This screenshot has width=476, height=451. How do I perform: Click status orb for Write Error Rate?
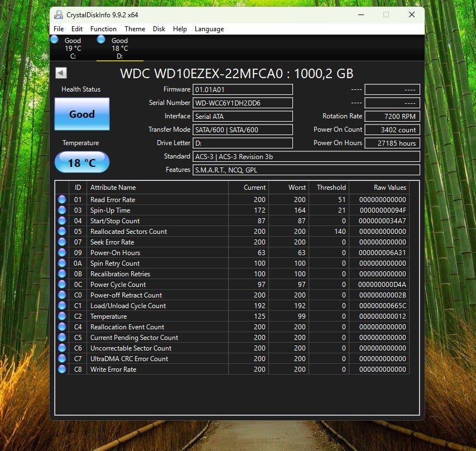coord(62,370)
